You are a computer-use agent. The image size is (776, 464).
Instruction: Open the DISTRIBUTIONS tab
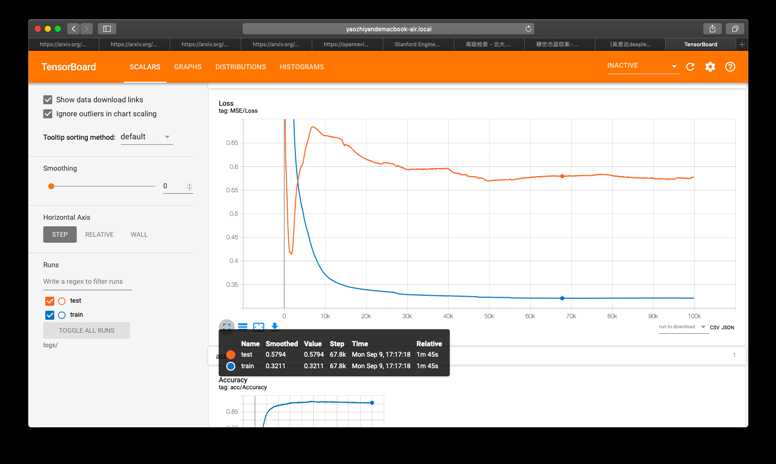click(241, 67)
